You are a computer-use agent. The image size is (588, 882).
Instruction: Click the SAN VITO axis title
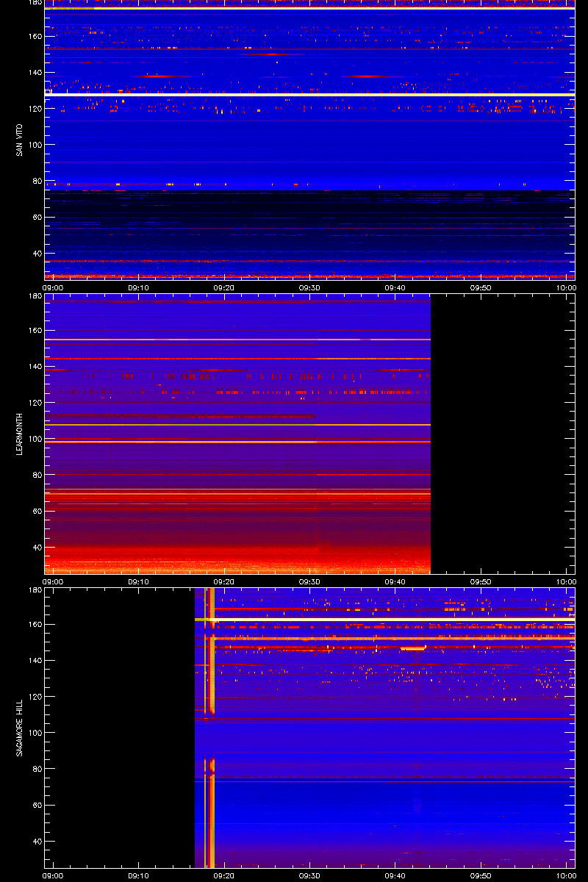pyautogui.click(x=19, y=140)
